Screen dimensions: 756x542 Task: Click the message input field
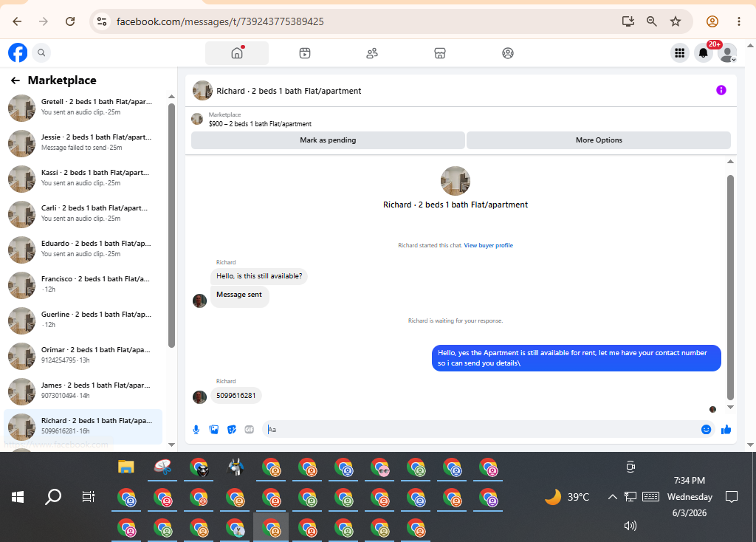point(482,430)
